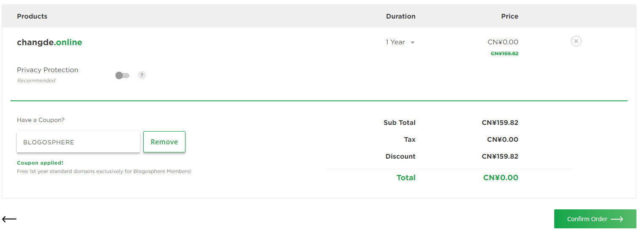This screenshot has width=644, height=230.
Task: Click the changde.online domain name
Action: tap(49, 42)
